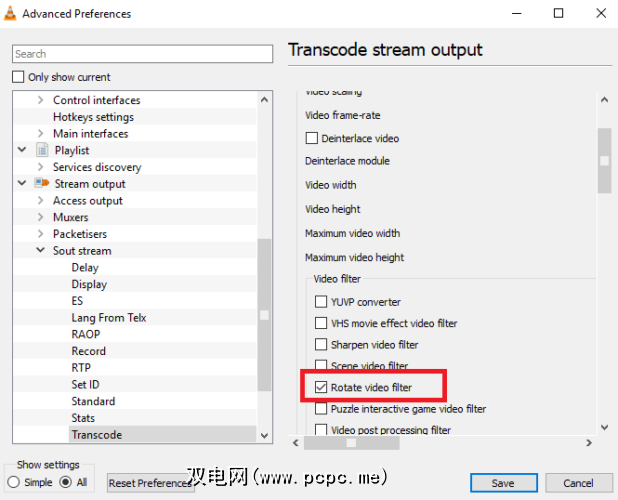The image size is (618, 500).
Task: Select Stats tree item
Action: tap(83, 418)
